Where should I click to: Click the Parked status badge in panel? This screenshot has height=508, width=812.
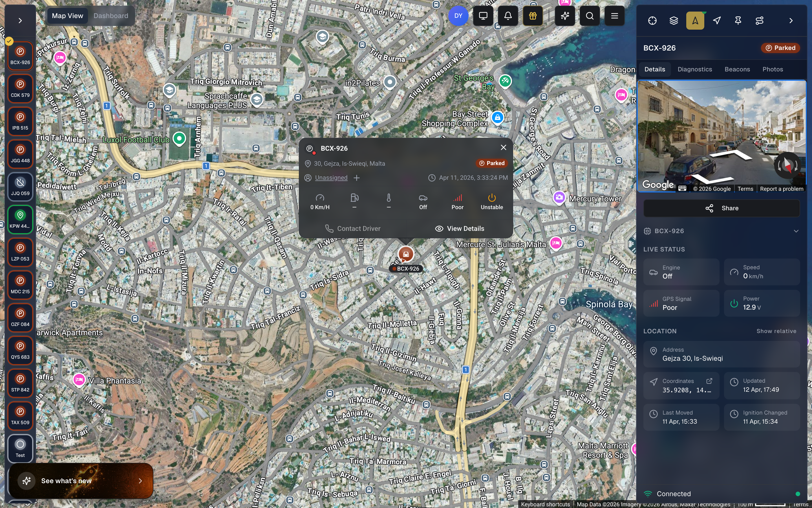point(780,48)
